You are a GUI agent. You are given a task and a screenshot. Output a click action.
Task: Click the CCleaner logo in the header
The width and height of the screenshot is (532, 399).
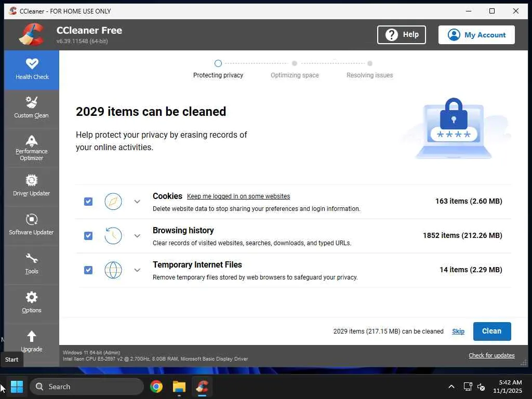pyautogui.click(x=32, y=35)
